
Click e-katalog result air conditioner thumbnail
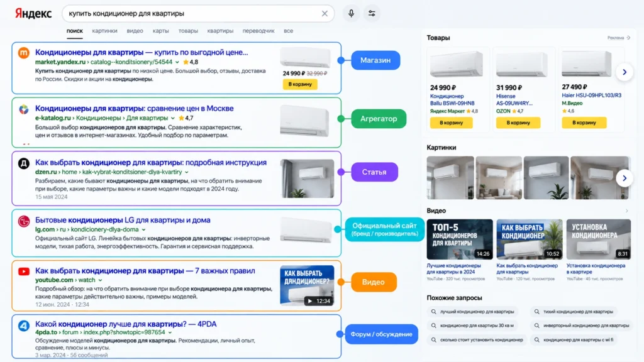click(x=305, y=121)
